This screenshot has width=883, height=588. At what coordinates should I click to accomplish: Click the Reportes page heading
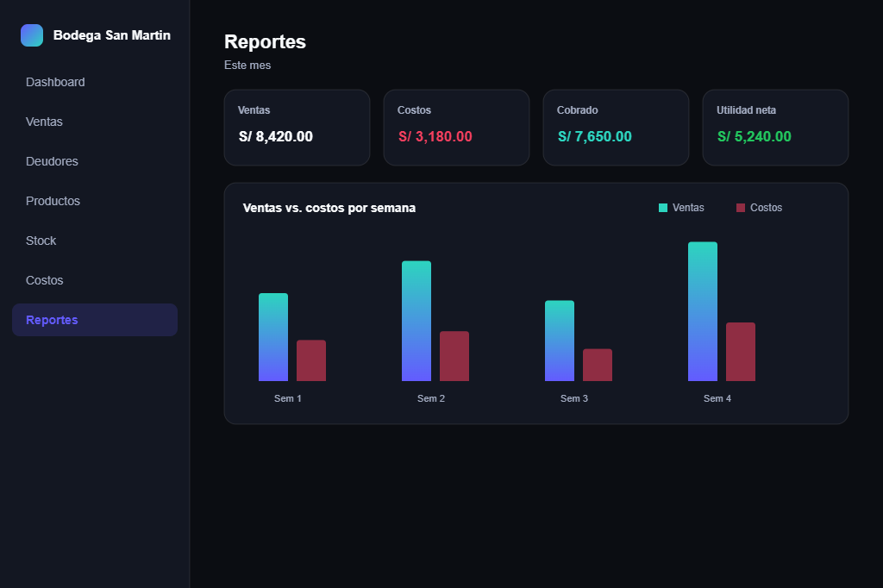pos(266,41)
